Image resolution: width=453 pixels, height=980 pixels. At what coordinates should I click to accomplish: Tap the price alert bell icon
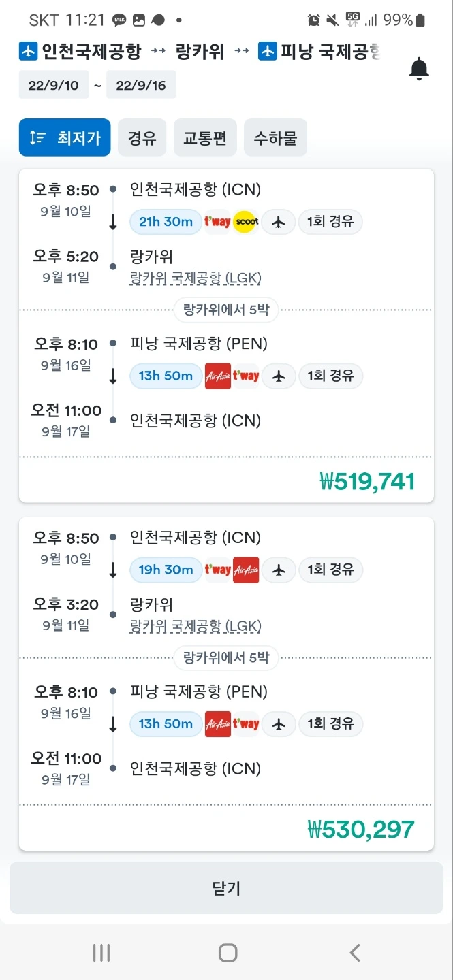(419, 69)
